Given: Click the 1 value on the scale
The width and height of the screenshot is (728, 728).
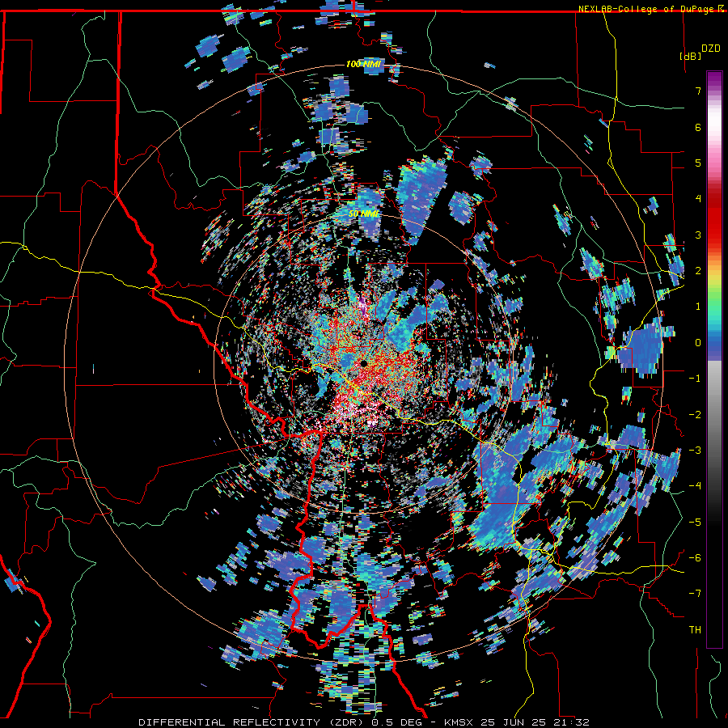Looking at the screenshot, I should (x=698, y=307).
